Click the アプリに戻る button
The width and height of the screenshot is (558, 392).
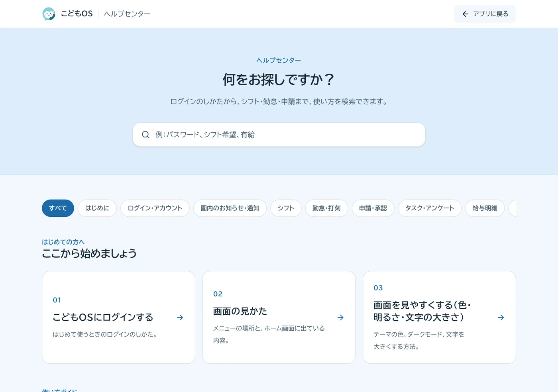pos(485,14)
